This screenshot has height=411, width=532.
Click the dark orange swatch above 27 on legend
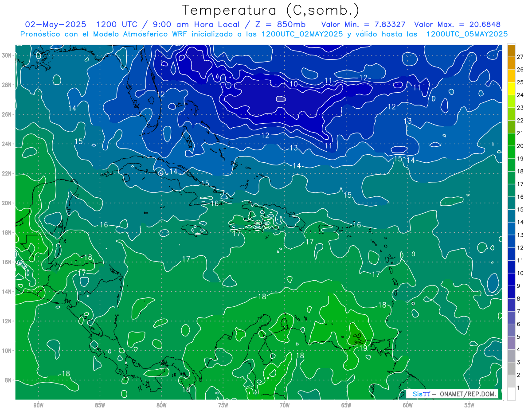click(511, 50)
